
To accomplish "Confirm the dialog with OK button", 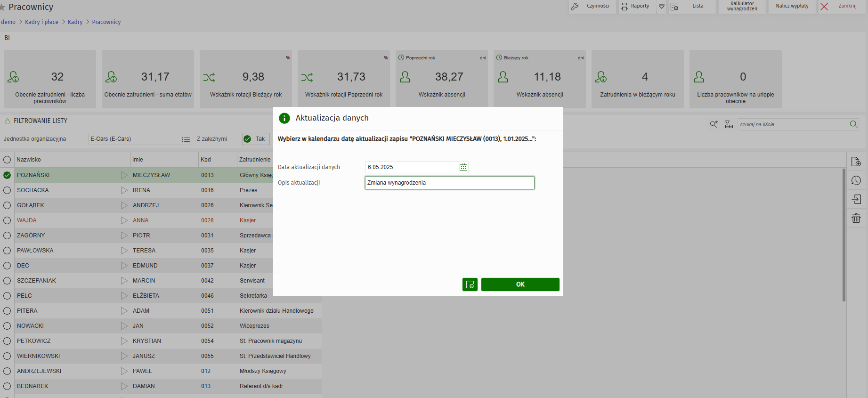I will 520,284.
